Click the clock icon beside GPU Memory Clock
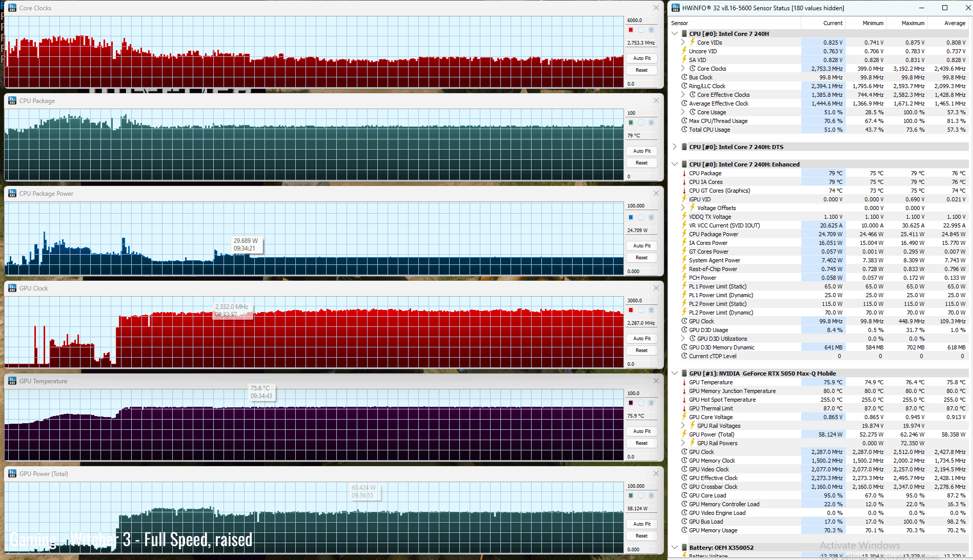The width and height of the screenshot is (973, 560). [x=684, y=461]
